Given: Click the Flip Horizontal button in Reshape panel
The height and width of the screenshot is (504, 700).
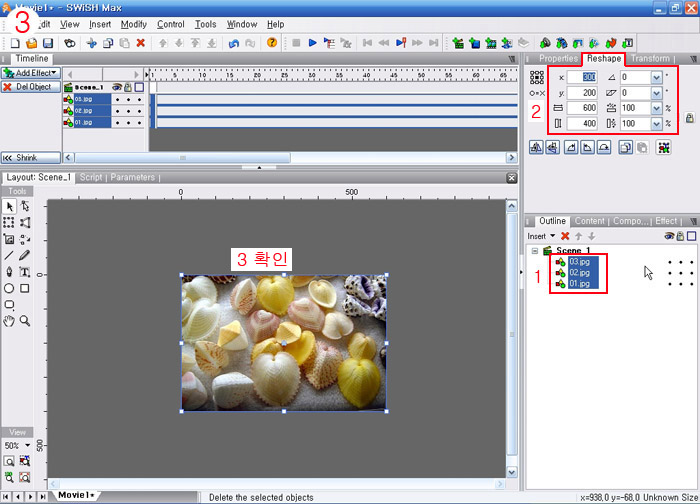Looking at the screenshot, I should tap(536, 147).
